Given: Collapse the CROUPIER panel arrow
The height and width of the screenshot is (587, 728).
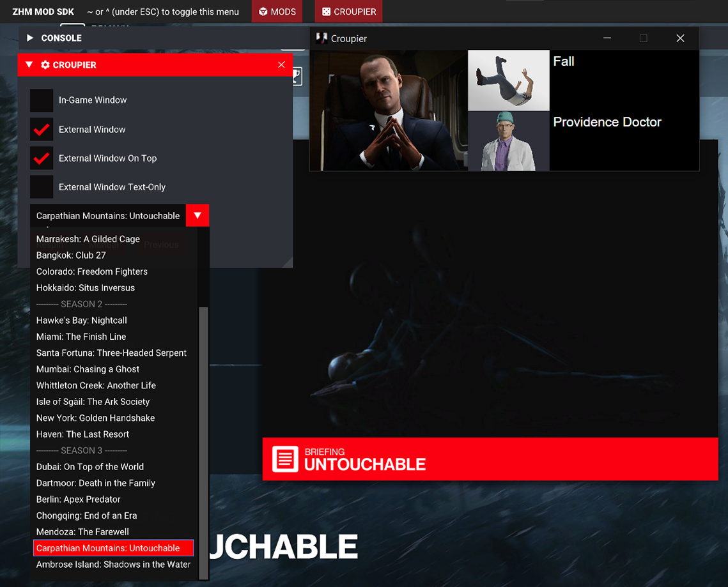Looking at the screenshot, I should click(x=29, y=65).
